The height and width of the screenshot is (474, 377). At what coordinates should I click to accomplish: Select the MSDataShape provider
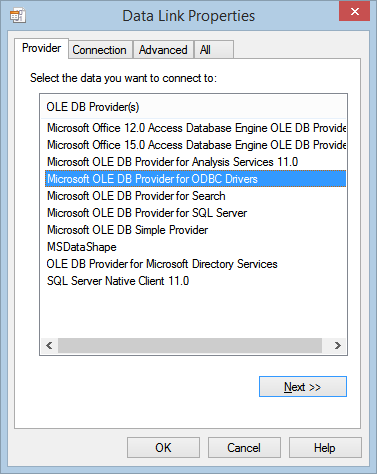tap(196, 247)
